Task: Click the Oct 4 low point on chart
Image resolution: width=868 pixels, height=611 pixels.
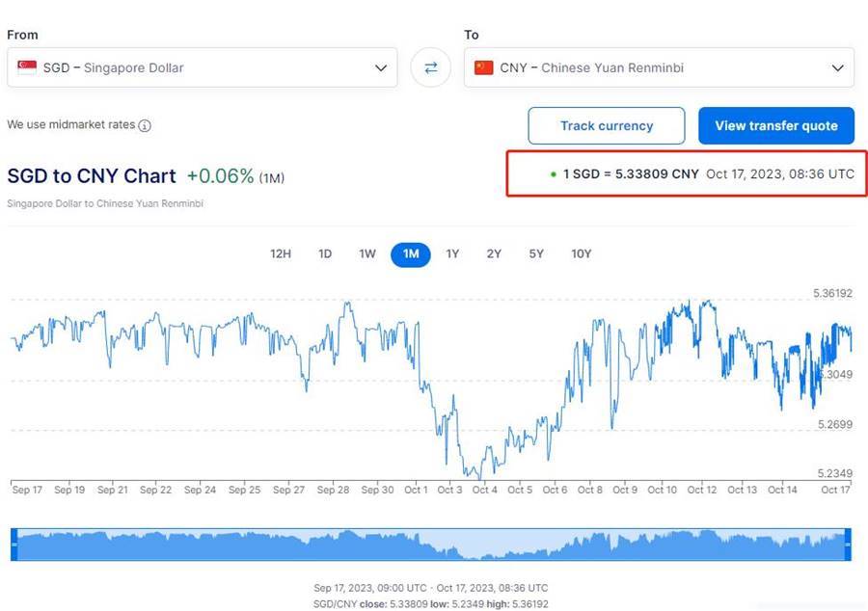Action: click(x=479, y=478)
